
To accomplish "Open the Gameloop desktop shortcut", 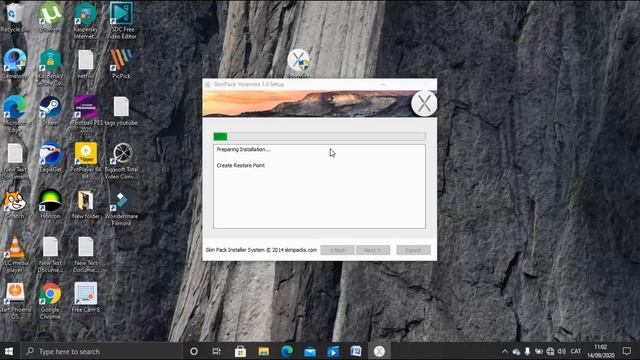I will click(x=15, y=64).
